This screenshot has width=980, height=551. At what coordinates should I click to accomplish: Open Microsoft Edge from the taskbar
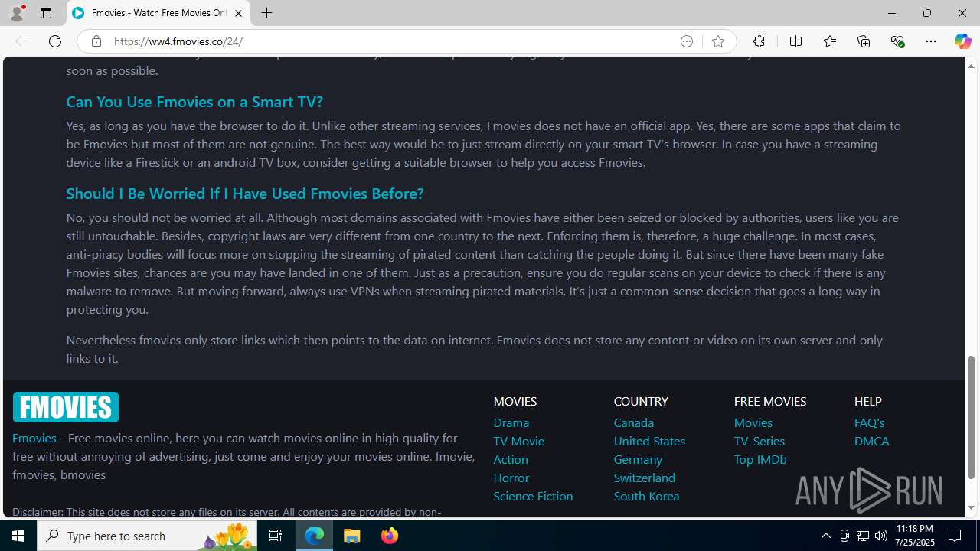(x=315, y=536)
